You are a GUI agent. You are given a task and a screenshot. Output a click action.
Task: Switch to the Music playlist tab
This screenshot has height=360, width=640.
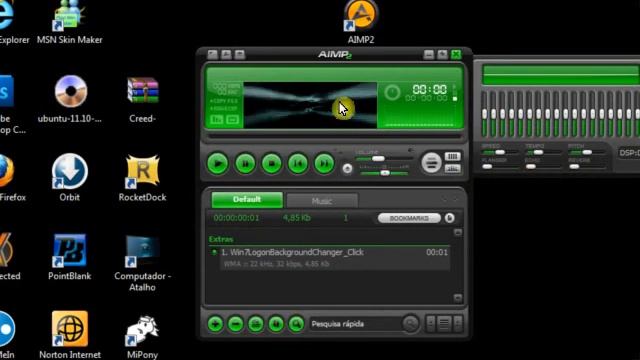(x=322, y=201)
